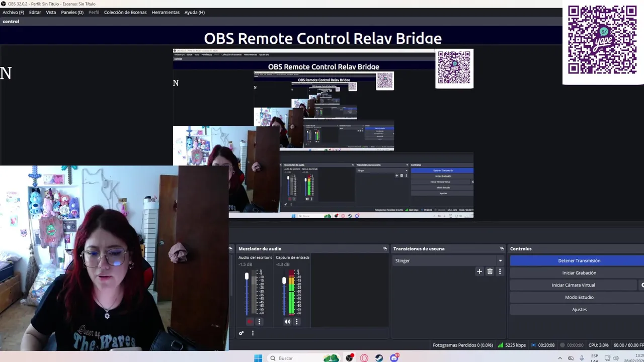Screen dimensions: 644x362
Task: Click the -4.3 dB level readout
Action: pos(283,264)
